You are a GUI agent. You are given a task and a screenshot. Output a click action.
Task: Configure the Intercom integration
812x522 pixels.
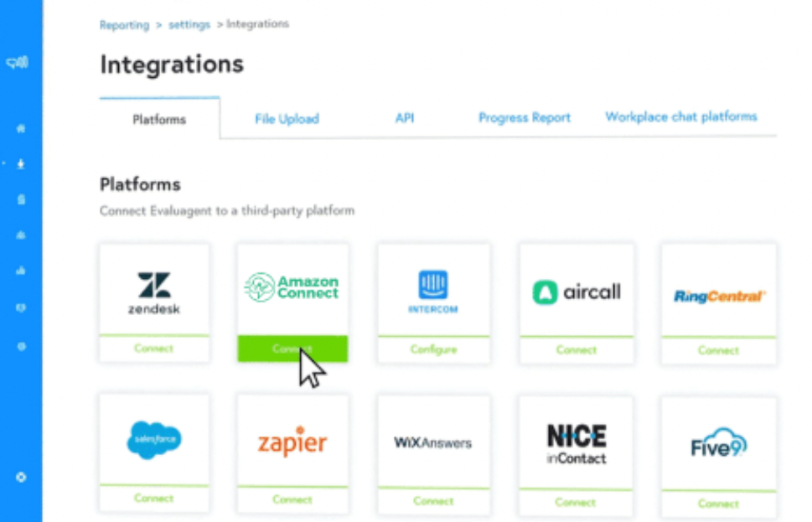click(433, 349)
